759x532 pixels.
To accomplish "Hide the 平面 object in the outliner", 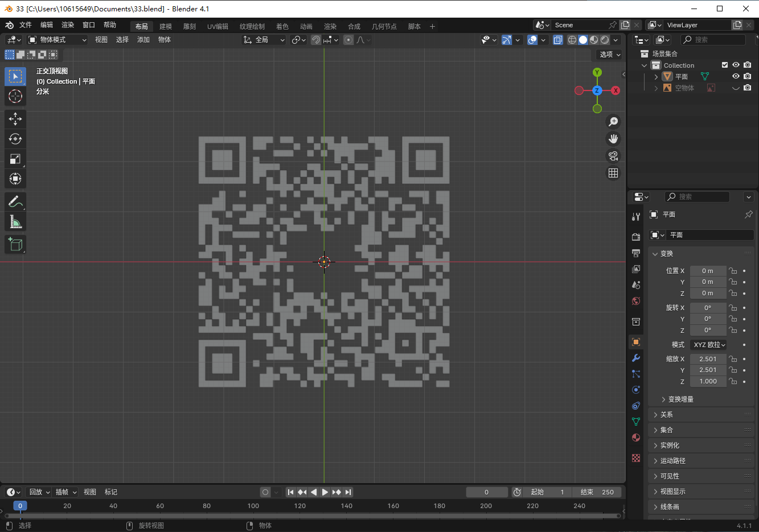I will (736, 76).
